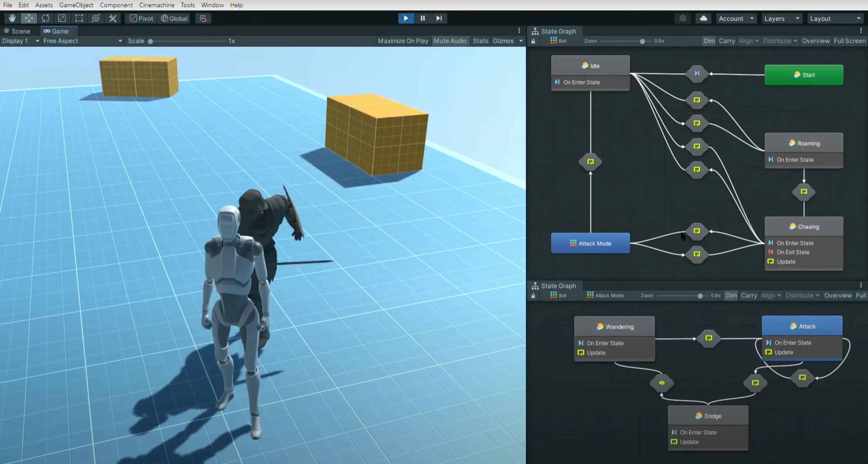
Task: Open cloud services icon
Action: pos(703,18)
